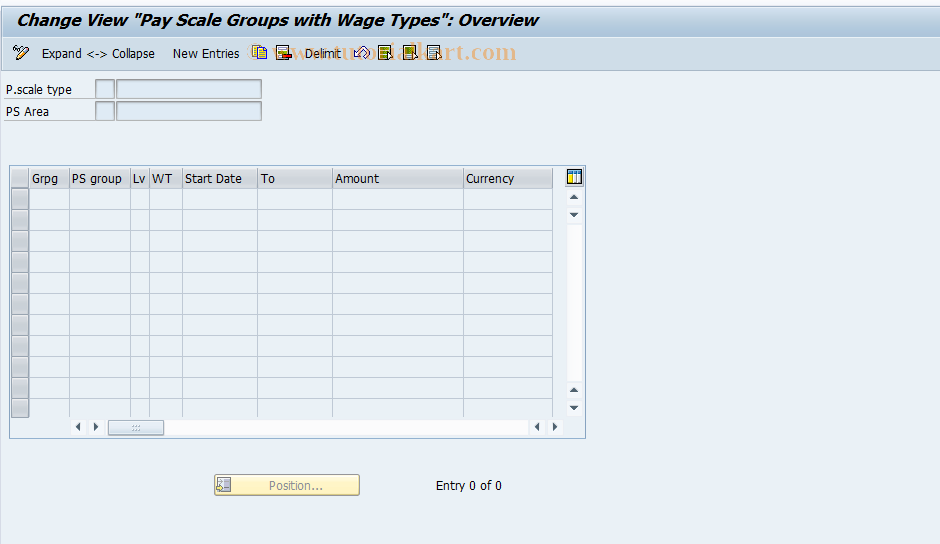Open table column configuration icon
This screenshot has height=544, width=940.
pos(574,176)
